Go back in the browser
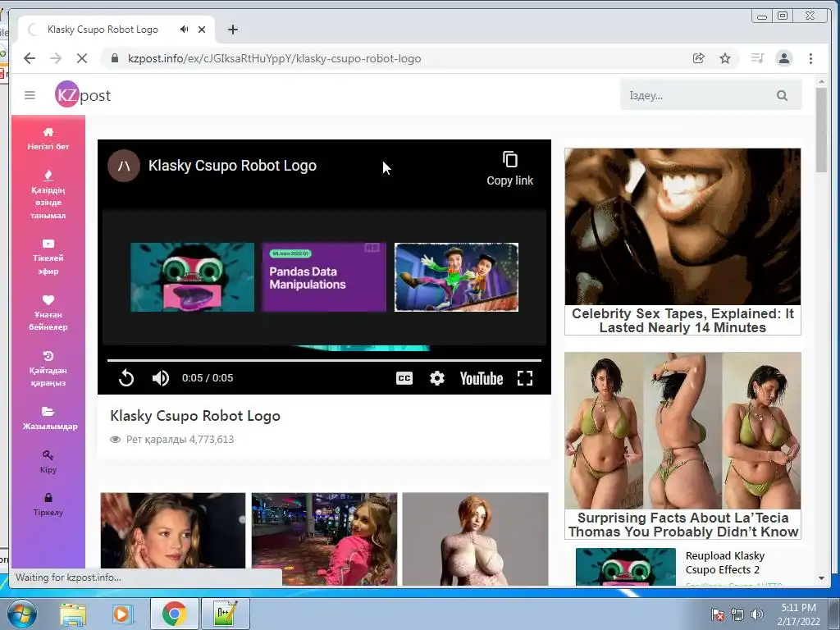840x630 pixels. tap(30, 58)
